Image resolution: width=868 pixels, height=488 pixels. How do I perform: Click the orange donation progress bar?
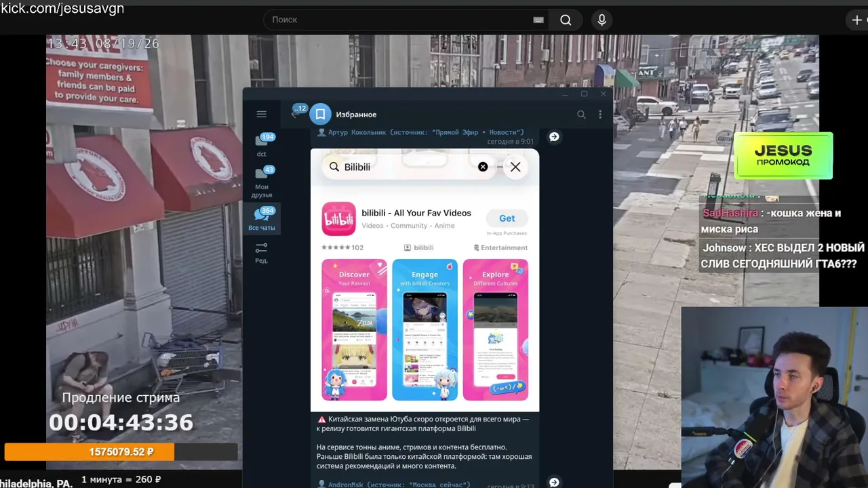pyautogui.click(x=121, y=452)
